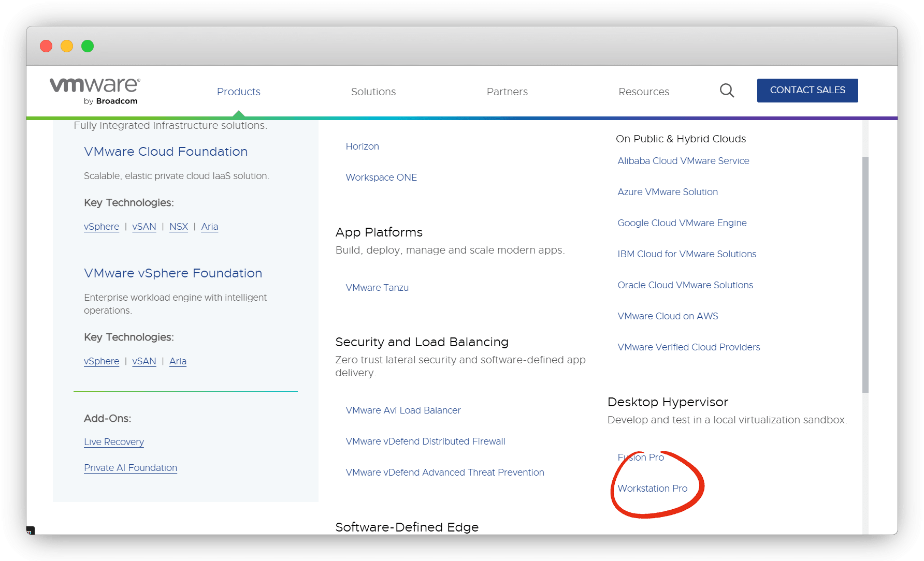Open the Products menu
This screenshot has width=924, height=561.
click(x=238, y=92)
